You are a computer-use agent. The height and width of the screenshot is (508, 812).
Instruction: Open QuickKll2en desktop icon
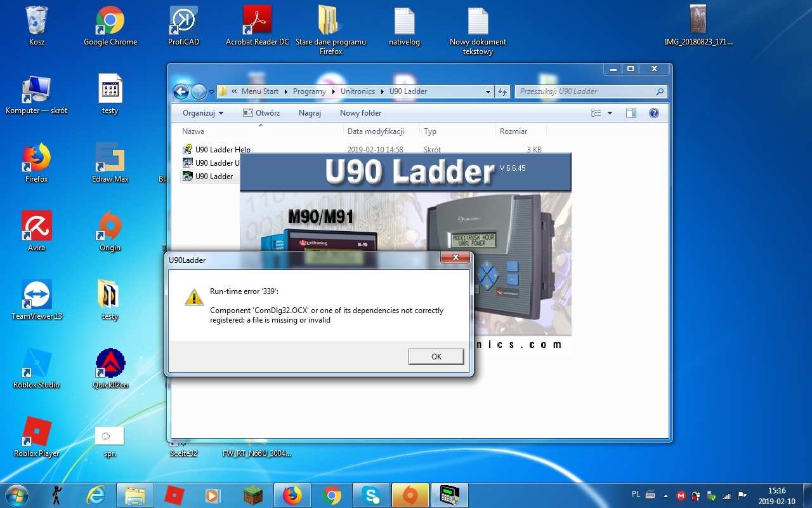pos(109,362)
